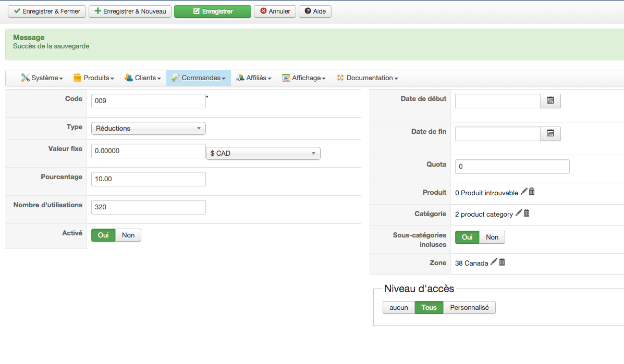Open the Produits menu

(x=94, y=78)
